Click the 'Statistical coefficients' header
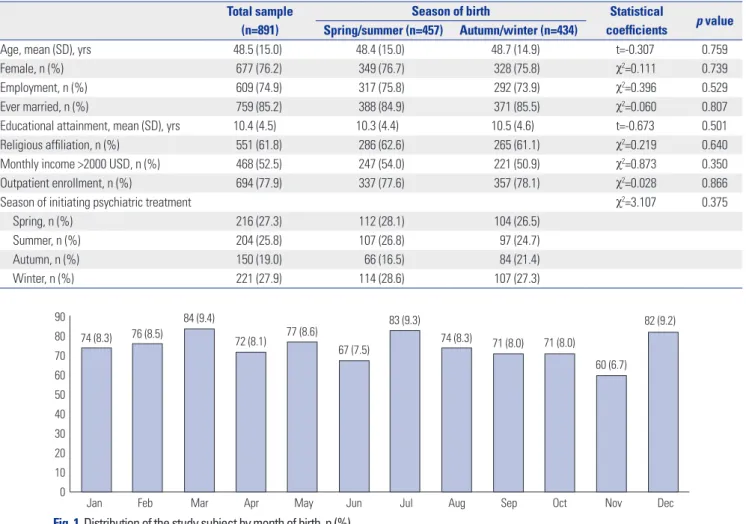This screenshot has width=746, height=524. pos(636,20)
